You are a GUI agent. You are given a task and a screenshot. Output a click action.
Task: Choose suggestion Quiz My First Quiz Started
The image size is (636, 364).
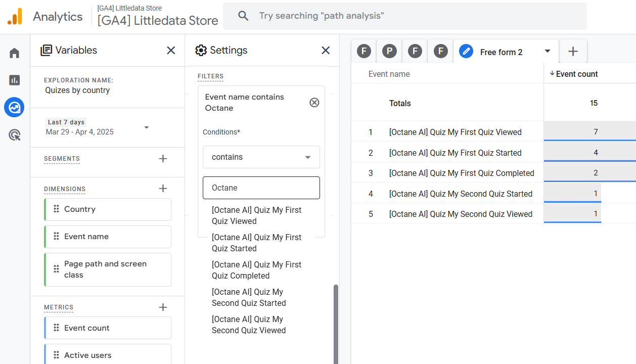pyautogui.click(x=257, y=243)
